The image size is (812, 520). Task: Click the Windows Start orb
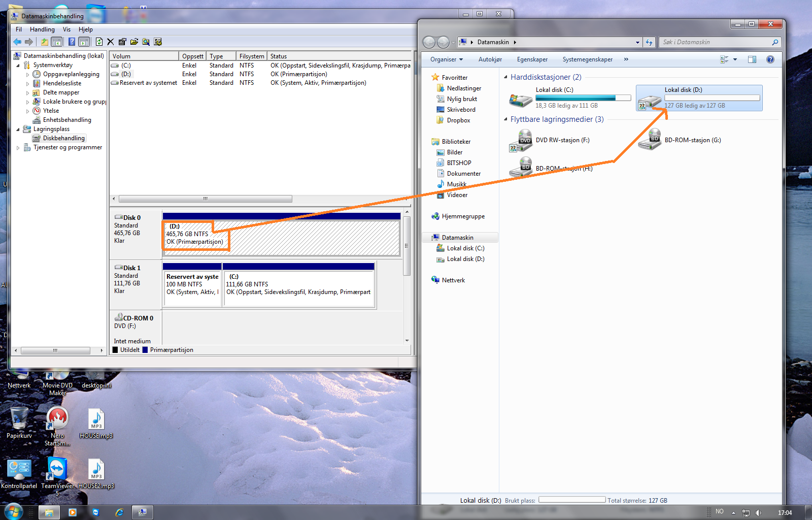14,511
